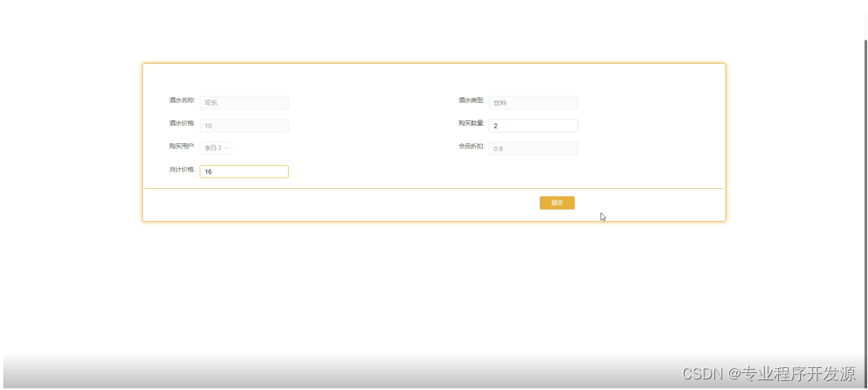Click the 购买用户 label
868x390 pixels.
182,146
